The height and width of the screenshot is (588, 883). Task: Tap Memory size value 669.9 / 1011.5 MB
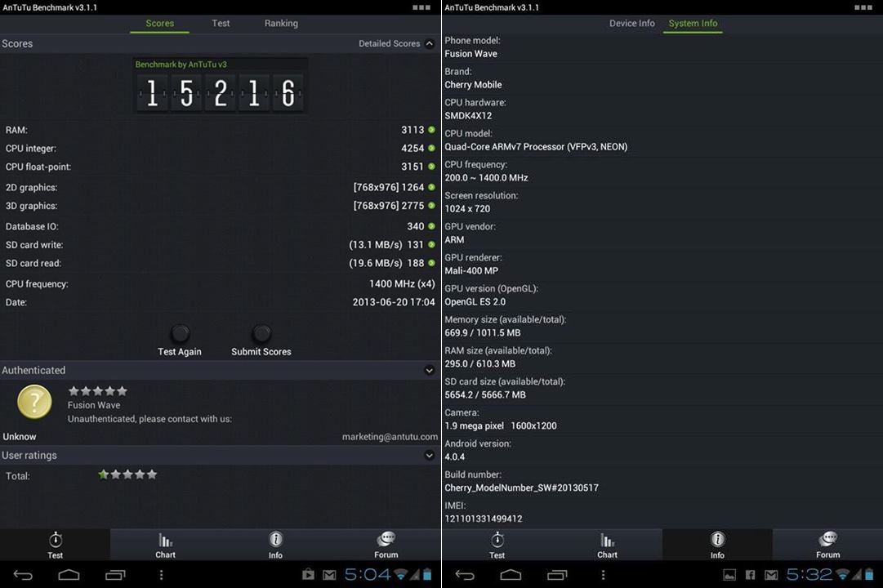click(483, 333)
